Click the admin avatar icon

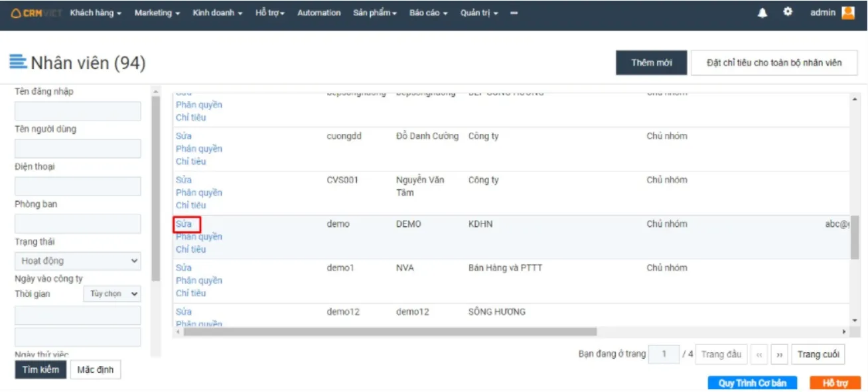click(848, 13)
